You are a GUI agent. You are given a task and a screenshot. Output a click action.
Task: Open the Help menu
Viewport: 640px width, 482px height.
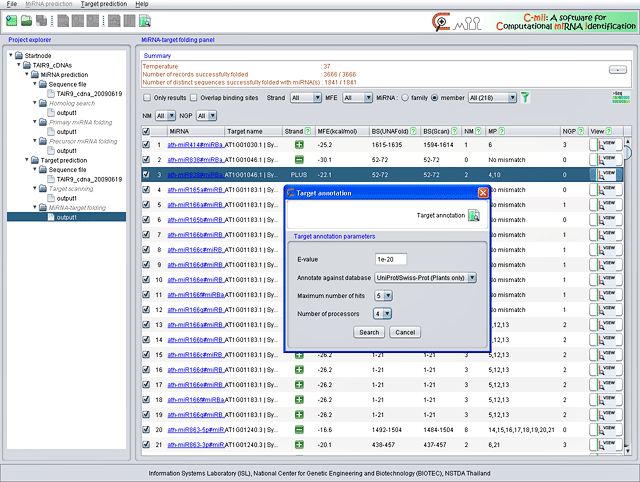tap(142, 4)
